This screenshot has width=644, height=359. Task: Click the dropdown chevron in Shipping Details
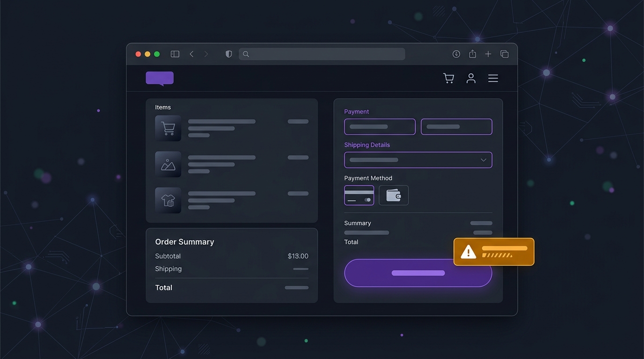point(483,160)
